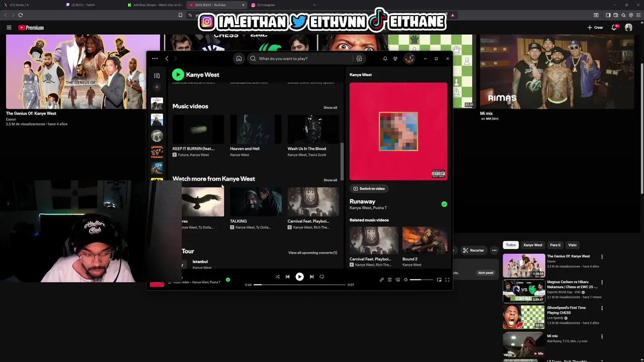Click the bookmark icon in the address bar
Image resolution: width=644 pixels, height=362 pixels.
tap(180, 15)
